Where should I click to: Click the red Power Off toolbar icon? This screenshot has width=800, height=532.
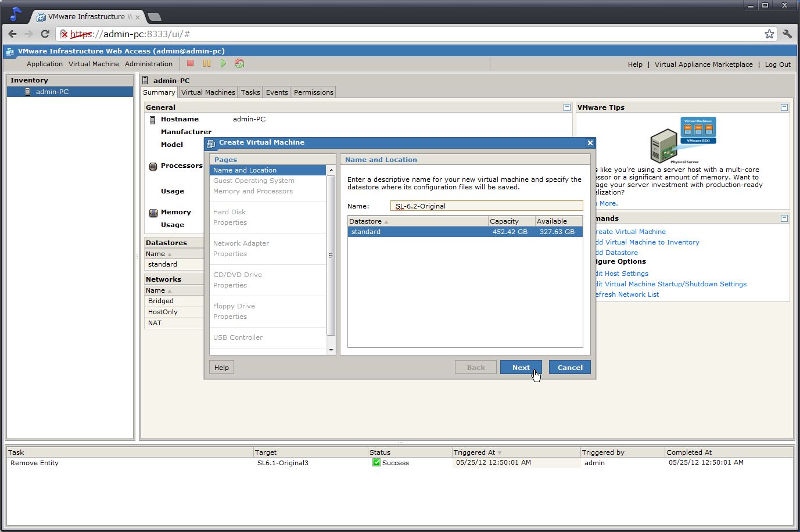point(190,63)
